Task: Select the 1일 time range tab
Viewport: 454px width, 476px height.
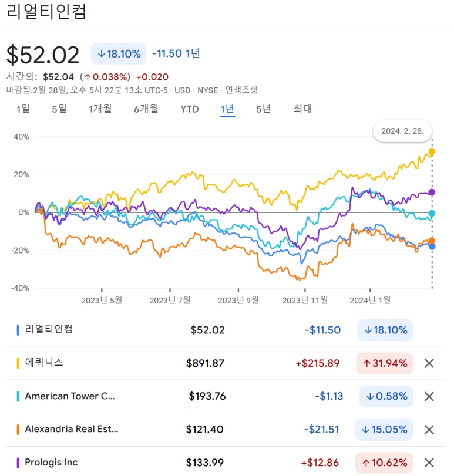Action: 23,109
